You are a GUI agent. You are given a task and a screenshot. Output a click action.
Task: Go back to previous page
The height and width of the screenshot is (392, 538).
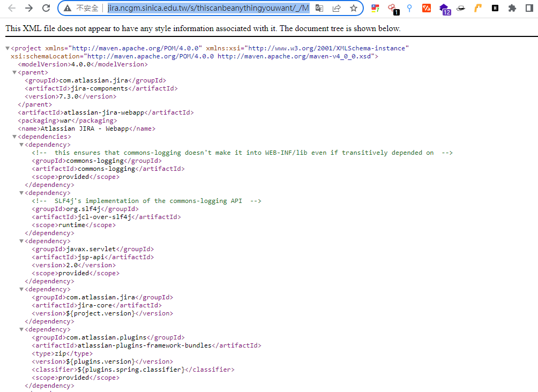pyautogui.click(x=12, y=8)
